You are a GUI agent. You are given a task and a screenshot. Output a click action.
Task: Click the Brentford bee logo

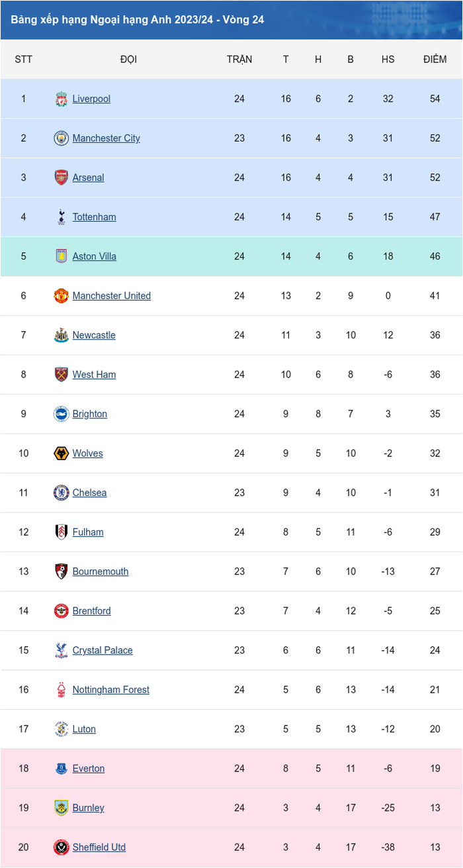pyautogui.click(x=62, y=611)
